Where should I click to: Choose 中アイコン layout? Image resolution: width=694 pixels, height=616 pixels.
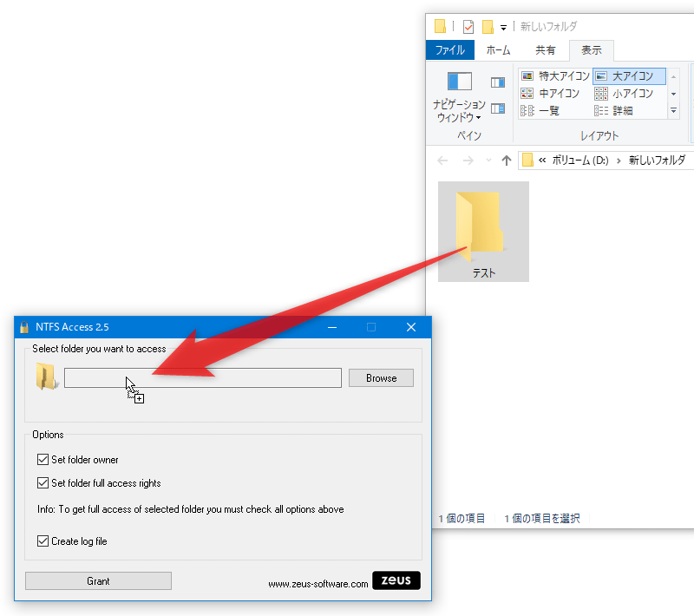tap(550, 94)
